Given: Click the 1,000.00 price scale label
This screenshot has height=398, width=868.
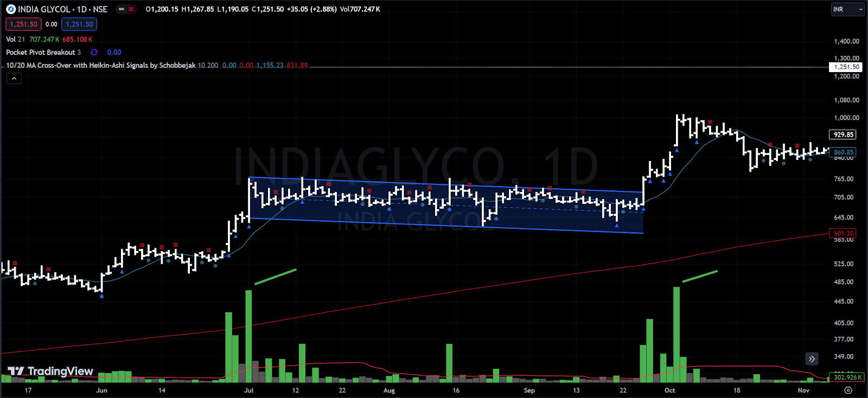Looking at the screenshot, I should (846, 118).
